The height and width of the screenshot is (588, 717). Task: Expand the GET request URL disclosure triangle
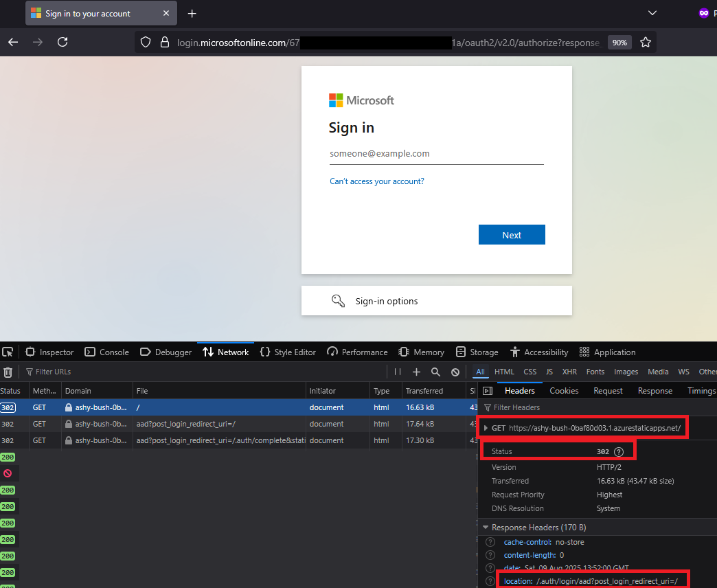click(x=486, y=429)
